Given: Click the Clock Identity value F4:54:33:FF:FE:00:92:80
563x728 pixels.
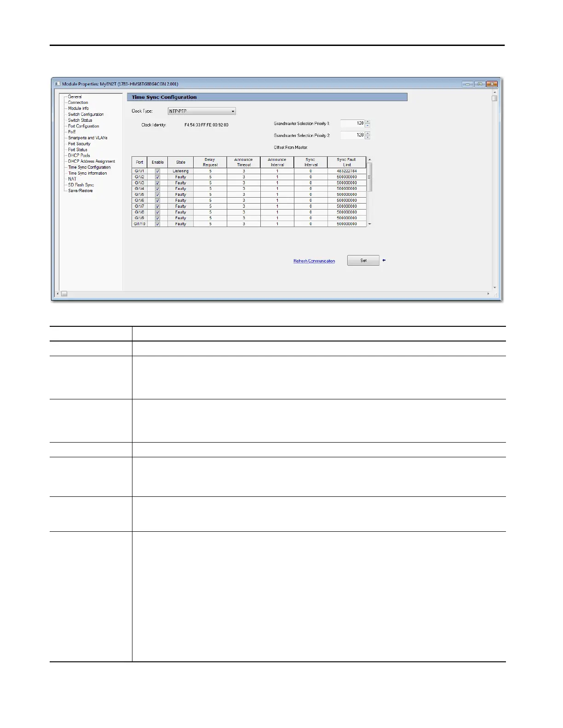Looking at the screenshot, I should pyautogui.click(x=207, y=125).
